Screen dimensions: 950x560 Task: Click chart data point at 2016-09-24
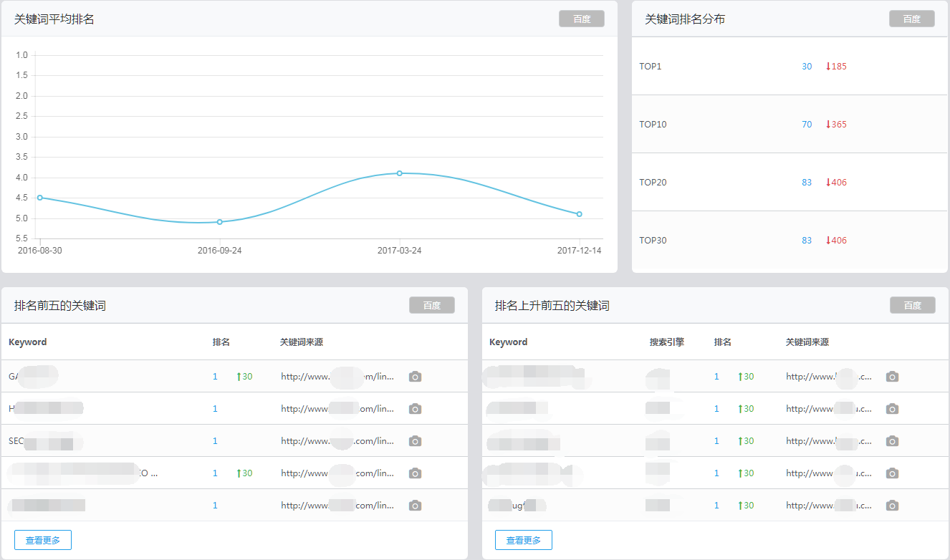[x=220, y=222]
